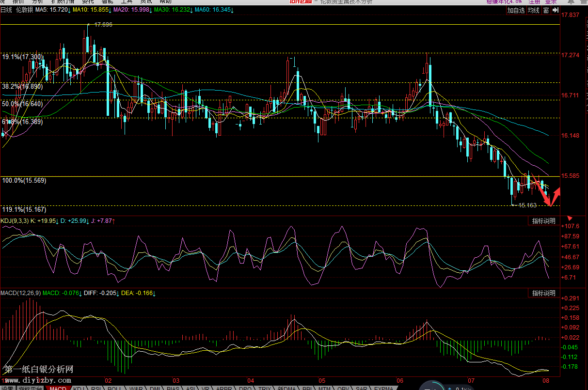Toggle the 窗 window layout button
This screenshot has height=390, width=588.
[546, 10]
